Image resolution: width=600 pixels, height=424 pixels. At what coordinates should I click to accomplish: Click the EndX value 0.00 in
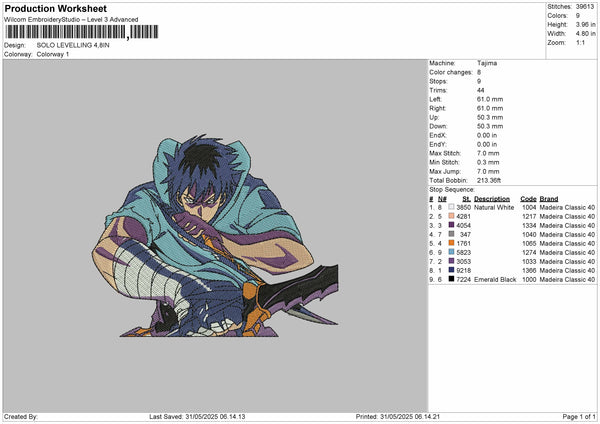[x=487, y=135]
